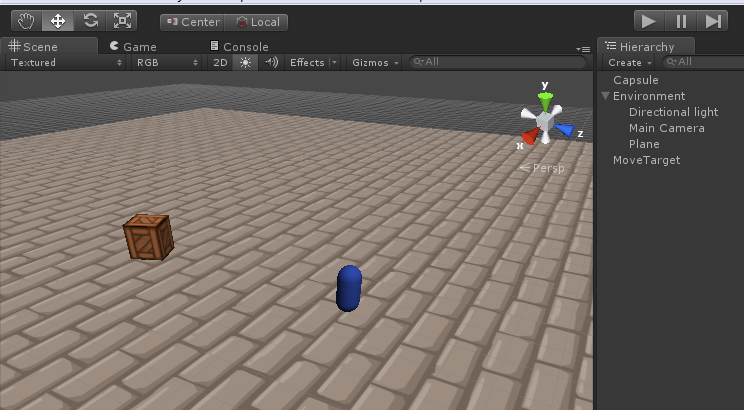Toggle scene lighting sun icon
The image size is (744, 410).
(x=245, y=63)
